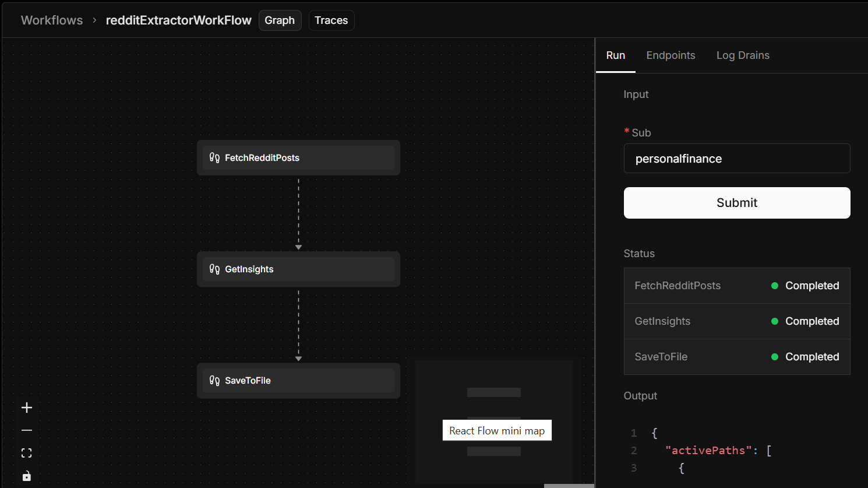The image size is (868, 488).
Task: Click line 2 of the Output JSON
Action: click(x=717, y=450)
